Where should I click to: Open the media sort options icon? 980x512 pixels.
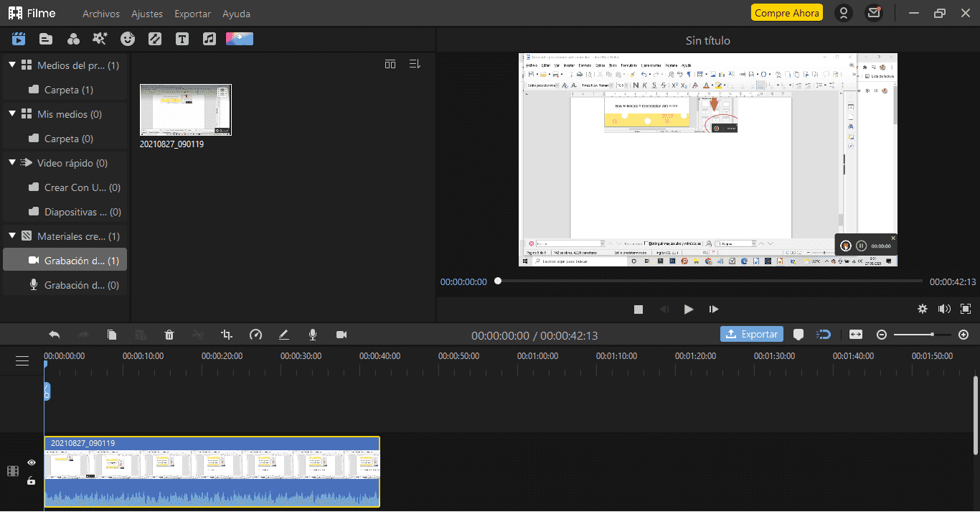415,64
